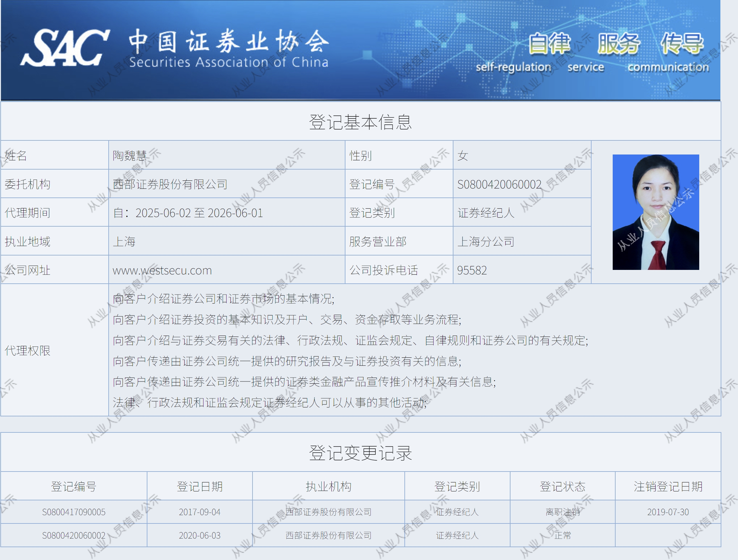Viewport: 738px width, 560px height.
Task: Click the 登记变更记录 section heading
Action: (x=360, y=453)
